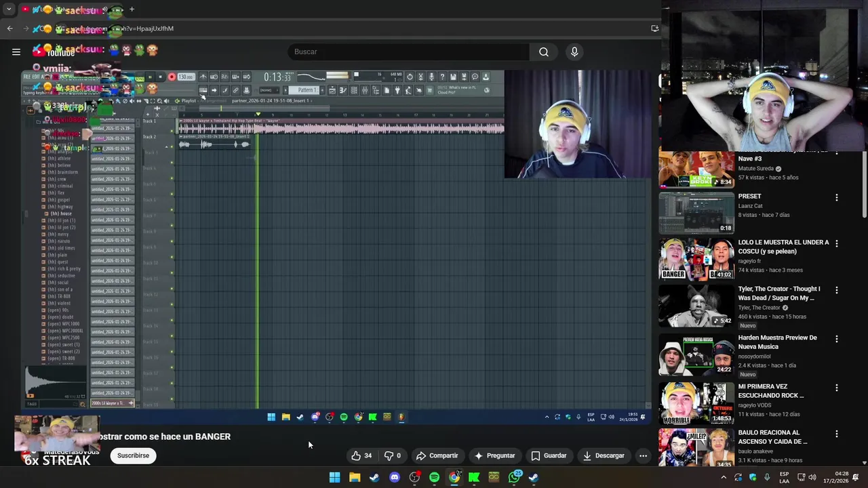The image size is (868, 488).
Task: Start voice search with the microphone icon
Action: click(574, 52)
